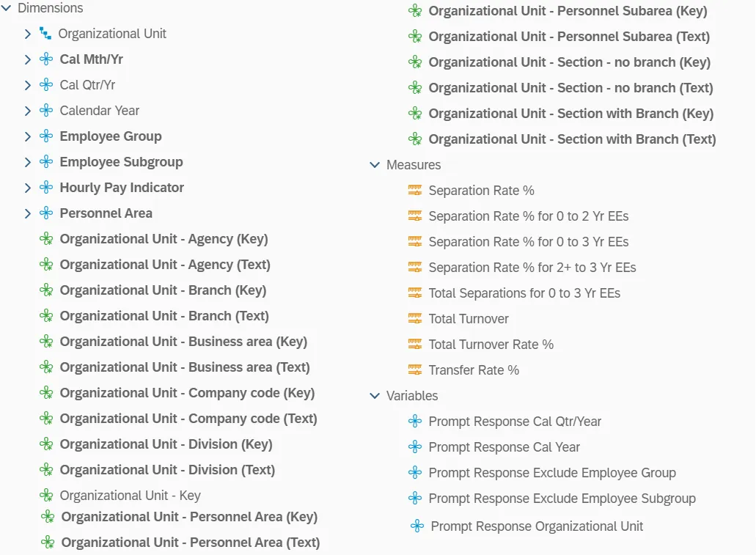The image size is (756, 555).
Task: Select Total Turnover Rate % measure
Action: 491,345
